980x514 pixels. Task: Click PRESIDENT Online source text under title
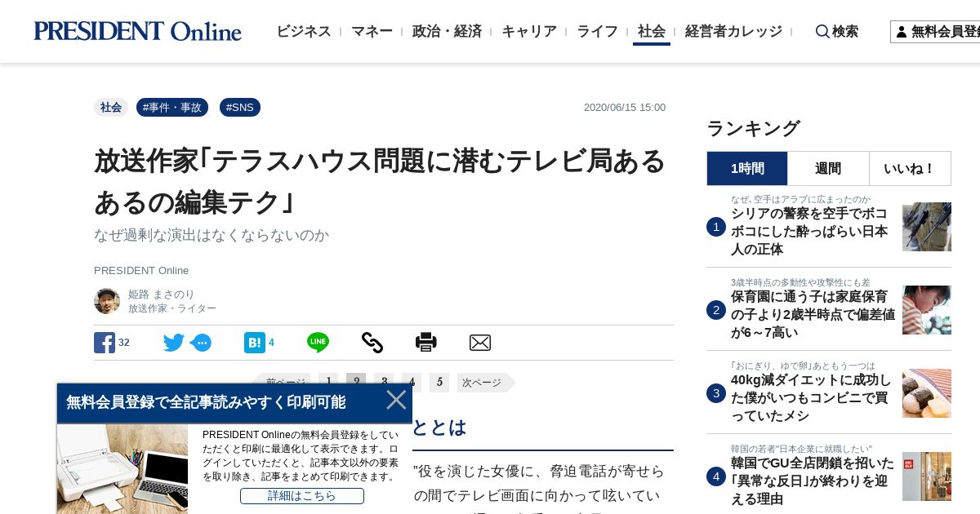(141, 270)
